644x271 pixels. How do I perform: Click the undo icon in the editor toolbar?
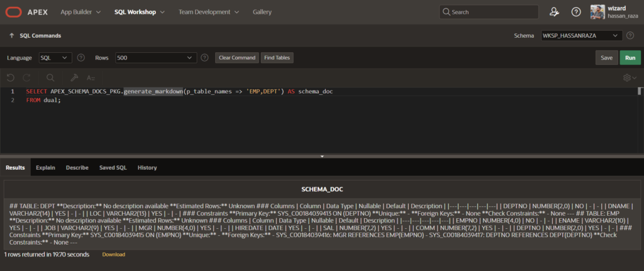10,77
